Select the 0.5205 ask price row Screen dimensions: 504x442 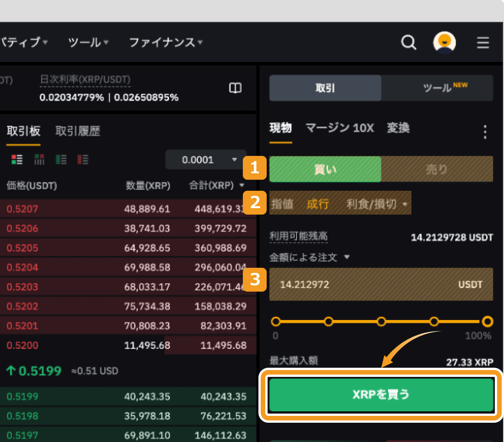(x=128, y=248)
